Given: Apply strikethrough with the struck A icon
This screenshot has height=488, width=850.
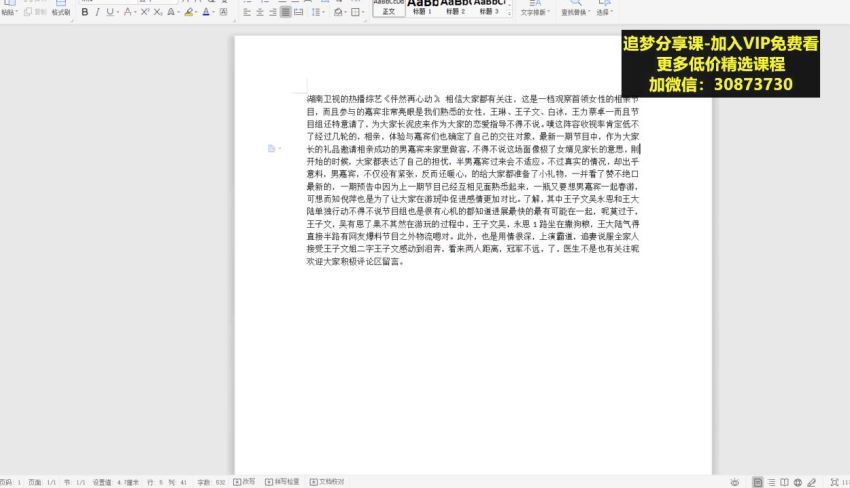Looking at the screenshot, I should 127,12.
